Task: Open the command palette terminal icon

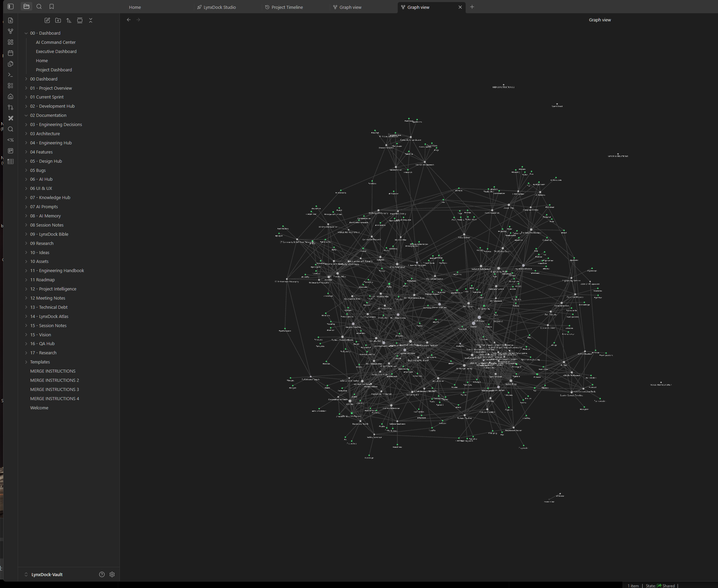Action: pos(11,75)
